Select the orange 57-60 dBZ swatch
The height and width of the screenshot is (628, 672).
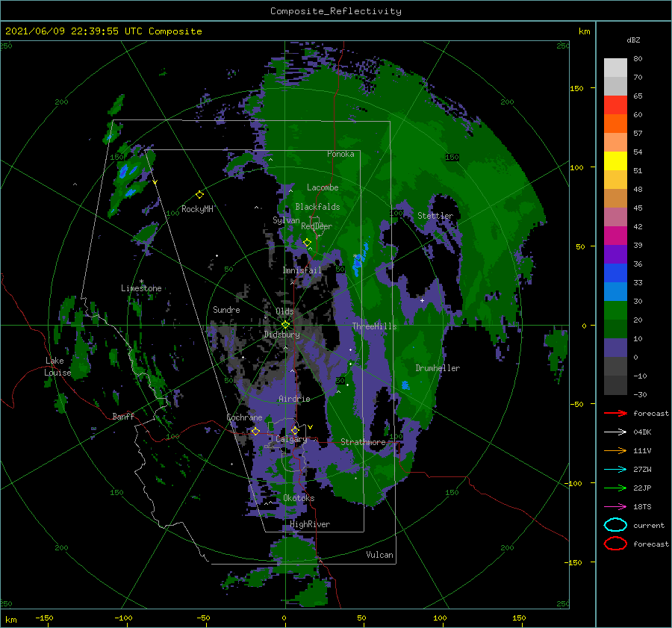(x=615, y=123)
